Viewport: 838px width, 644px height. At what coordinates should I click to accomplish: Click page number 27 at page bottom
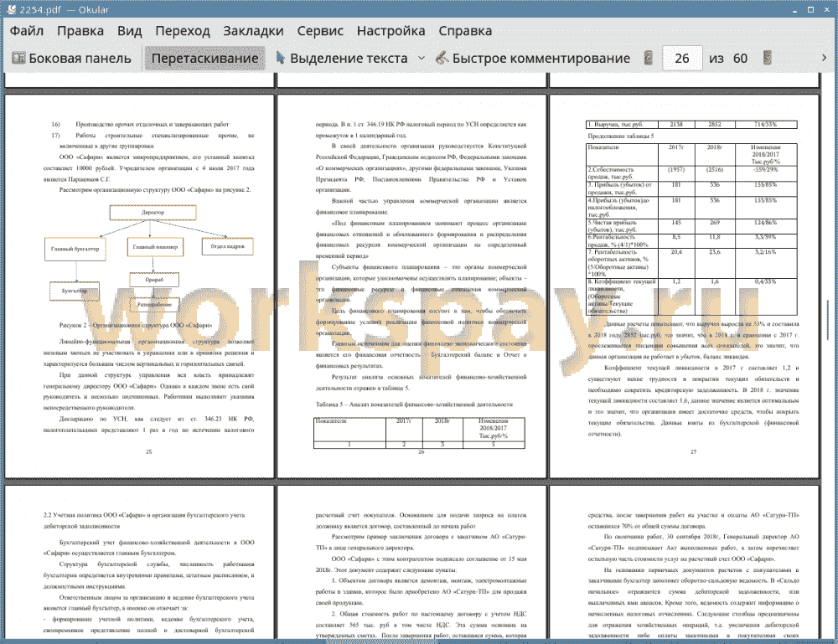pyautogui.click(x=694, y=451)
